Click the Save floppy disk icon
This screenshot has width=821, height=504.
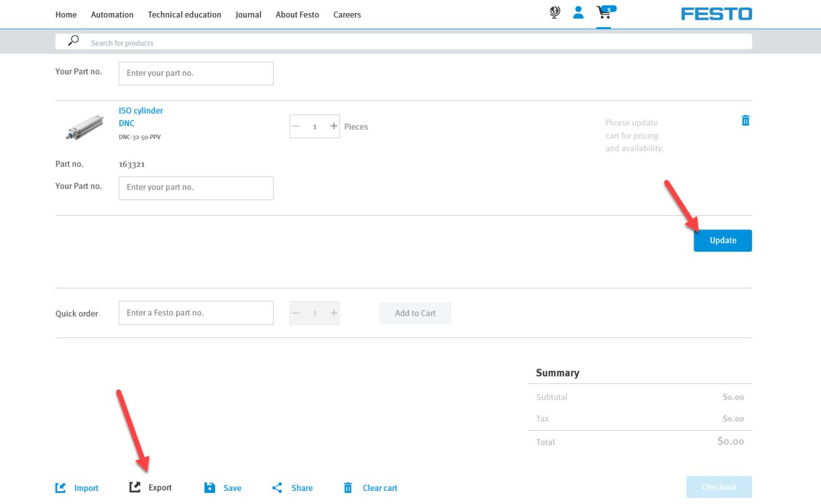click(x=210, y=488)
